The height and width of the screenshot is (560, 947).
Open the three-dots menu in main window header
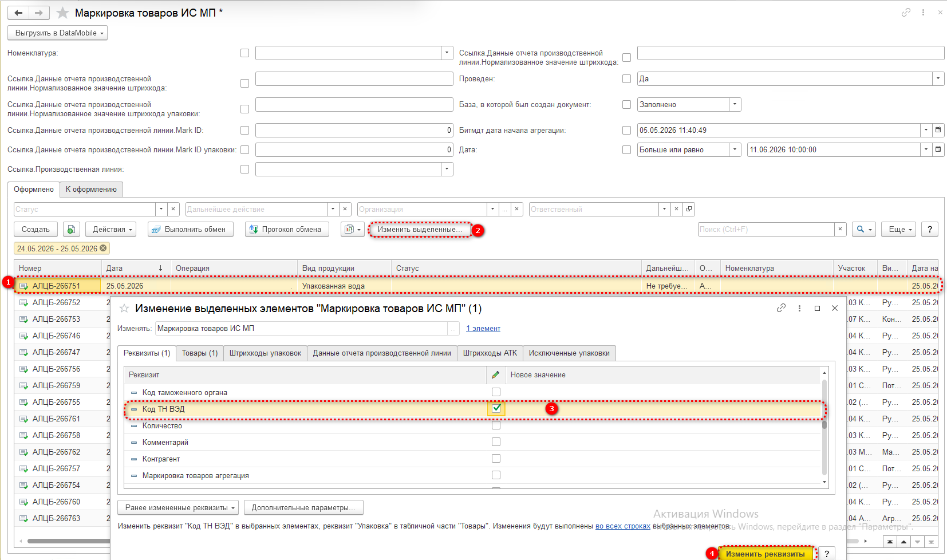[923, 12]
